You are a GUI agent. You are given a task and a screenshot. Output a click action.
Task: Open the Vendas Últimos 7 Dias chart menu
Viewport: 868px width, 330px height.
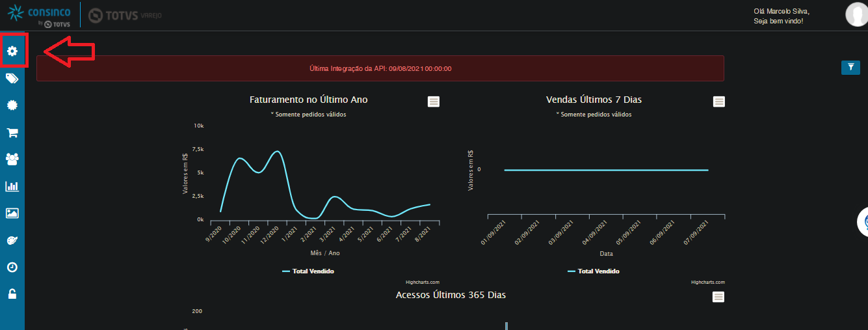718,102
